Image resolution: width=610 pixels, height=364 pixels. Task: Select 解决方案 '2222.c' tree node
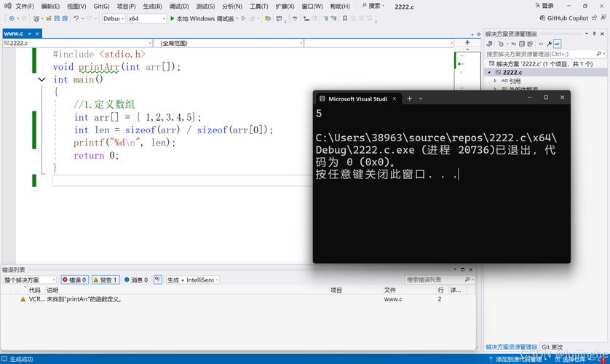[x=544, y=64]
